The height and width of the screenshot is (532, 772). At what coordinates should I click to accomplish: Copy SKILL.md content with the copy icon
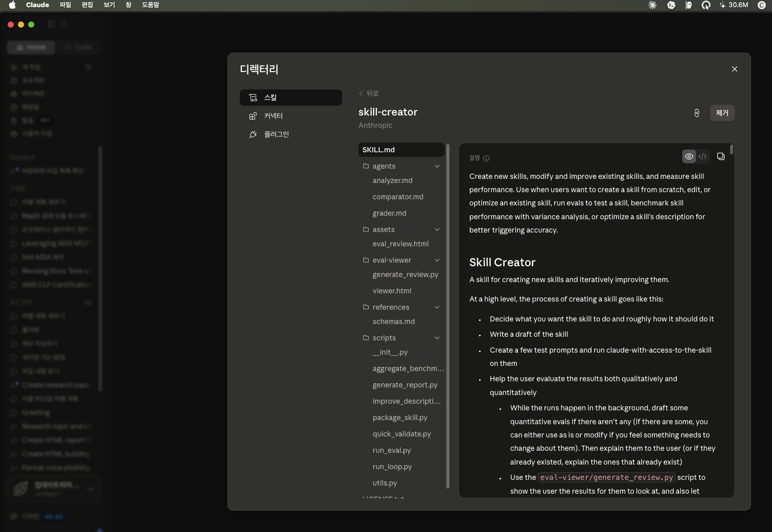(x=721, y=156)
